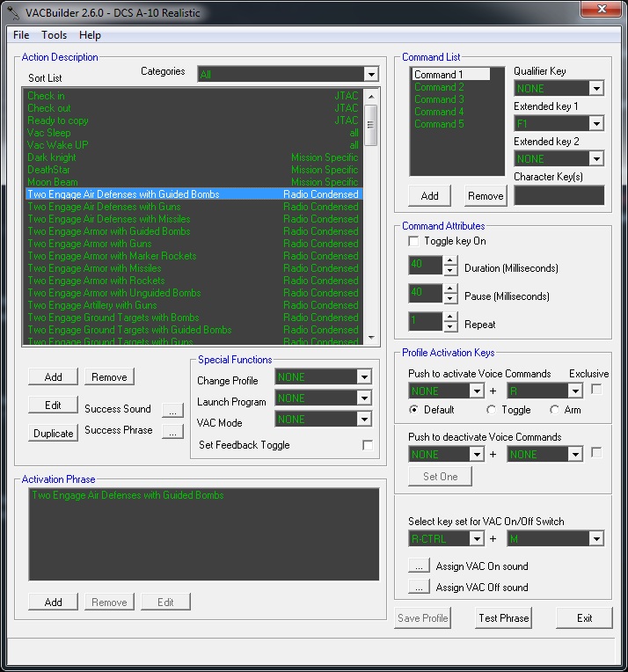The height and width of the screenshot is (672, 628).
Task: Click the Exit button
Action: click(x=584, y=618)
